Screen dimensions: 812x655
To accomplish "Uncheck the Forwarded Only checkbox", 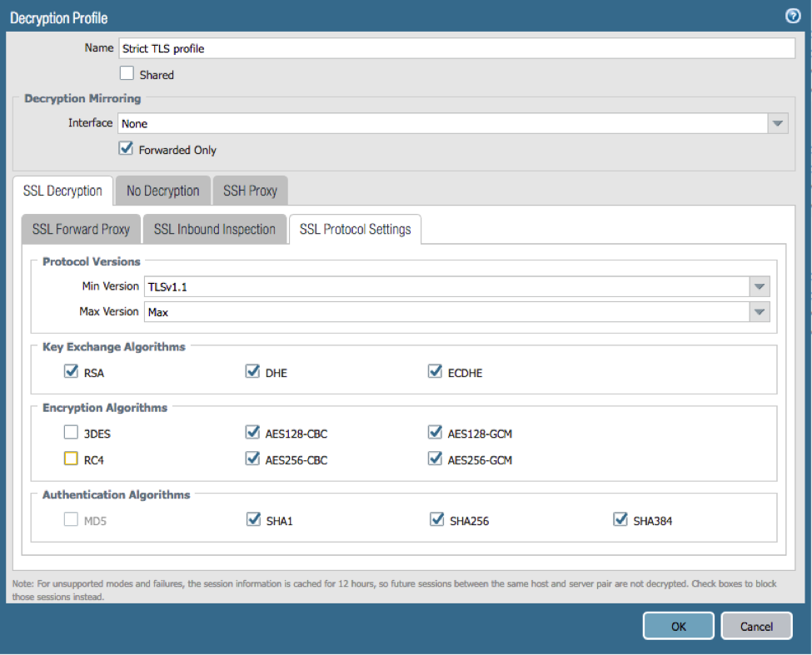I will pos(127,149).
